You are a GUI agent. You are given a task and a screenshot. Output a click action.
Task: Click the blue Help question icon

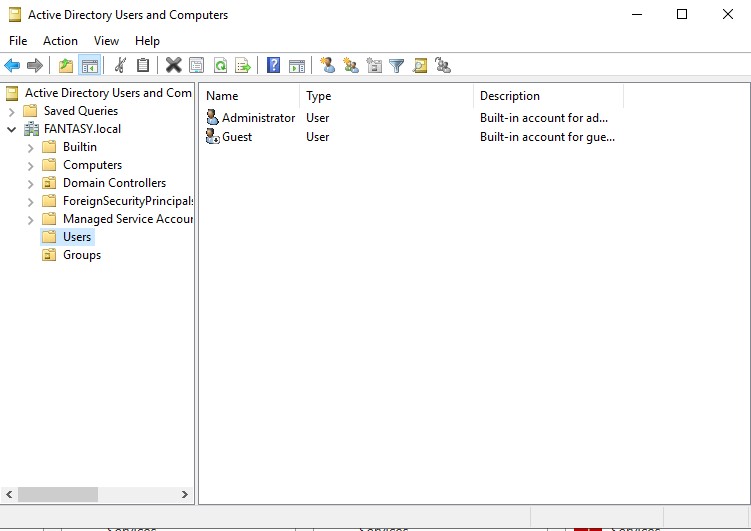[x=273, y=65]
